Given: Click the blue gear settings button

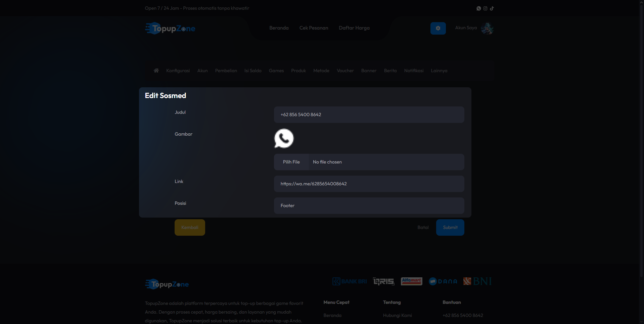Looking at the screenshot, I should pos(438,29).
